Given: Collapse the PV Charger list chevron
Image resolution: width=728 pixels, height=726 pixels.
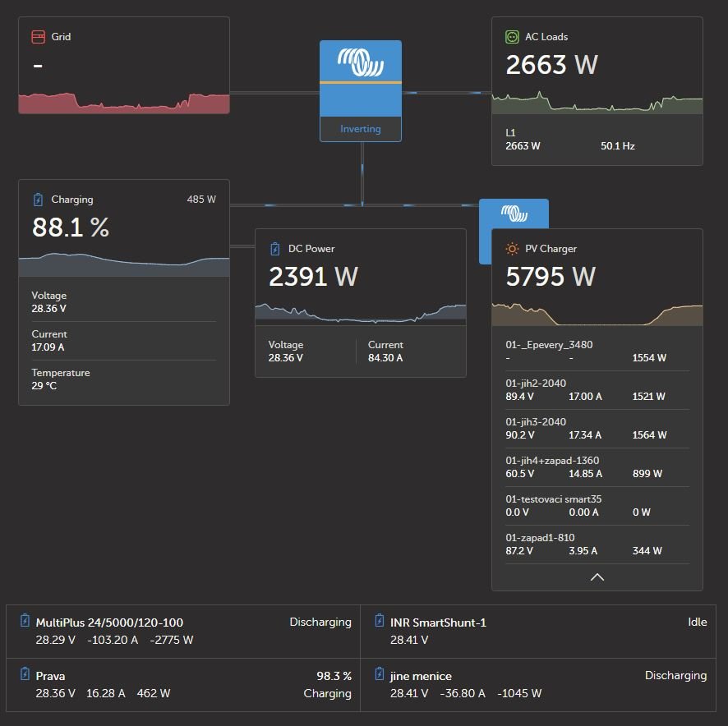Looking at the screenshot, I should (x=597, y=577).
